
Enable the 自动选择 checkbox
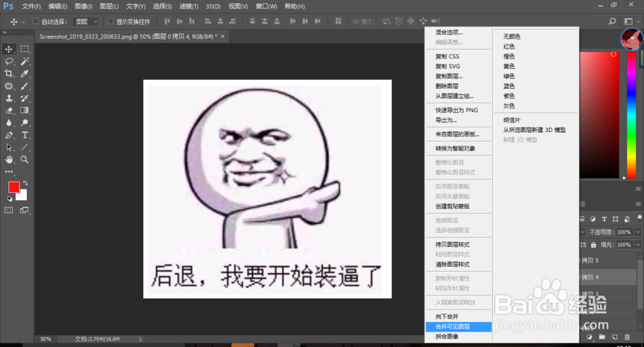click(35, 21)
